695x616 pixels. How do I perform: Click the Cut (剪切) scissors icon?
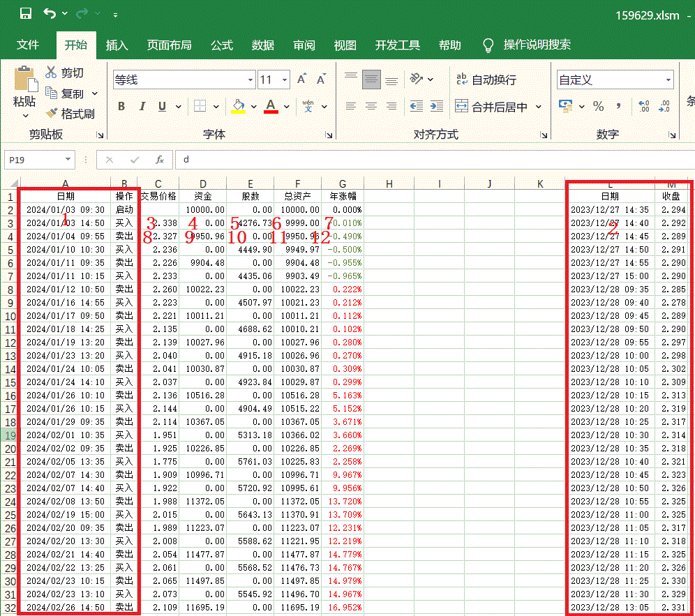point(51,72)
